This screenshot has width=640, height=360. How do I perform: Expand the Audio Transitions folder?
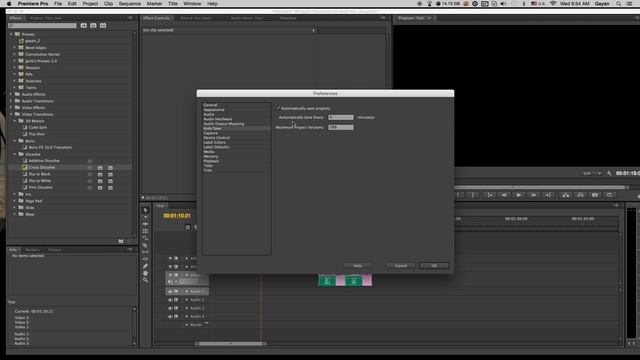click(x=11, y=101)
